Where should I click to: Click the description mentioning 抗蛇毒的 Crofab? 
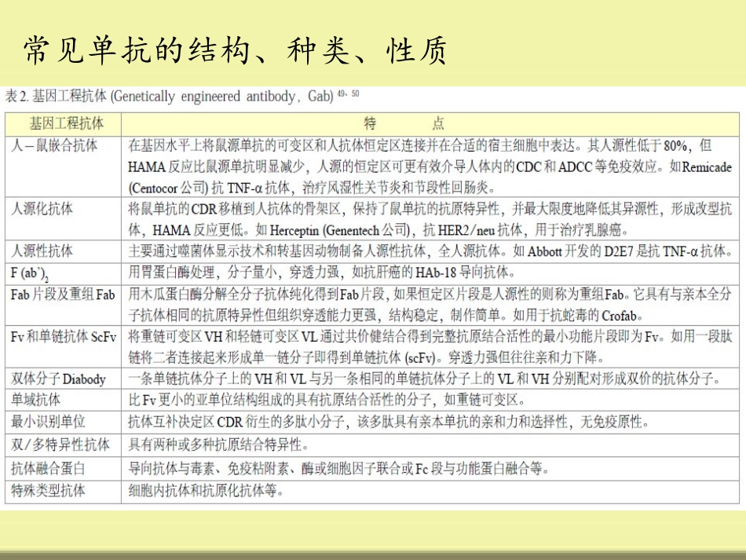pyautogui.click(x=430, y=305)
